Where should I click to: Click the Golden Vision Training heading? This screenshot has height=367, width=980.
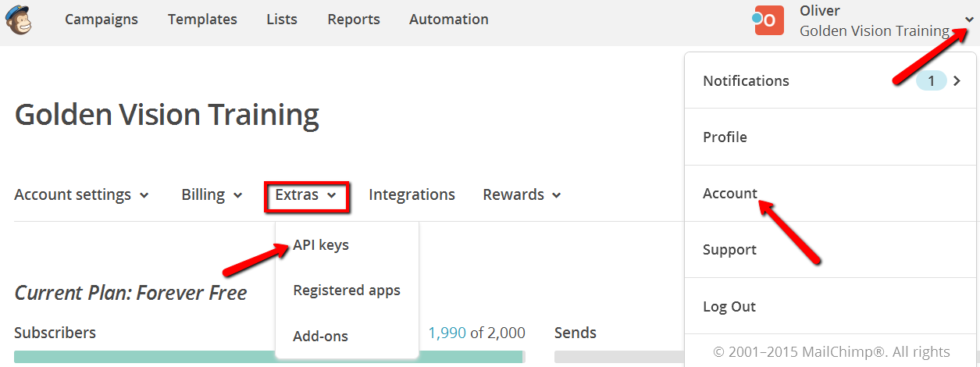[x=166, y=115]
